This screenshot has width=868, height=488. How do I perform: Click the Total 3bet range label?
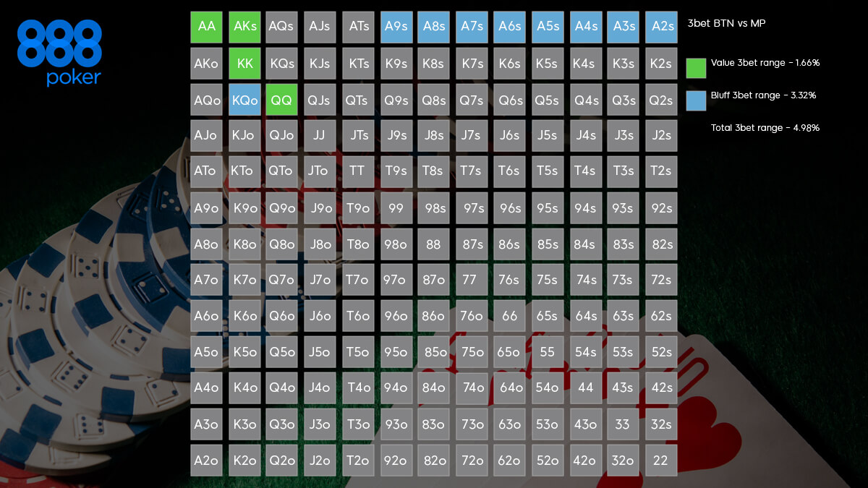(765, 128)
